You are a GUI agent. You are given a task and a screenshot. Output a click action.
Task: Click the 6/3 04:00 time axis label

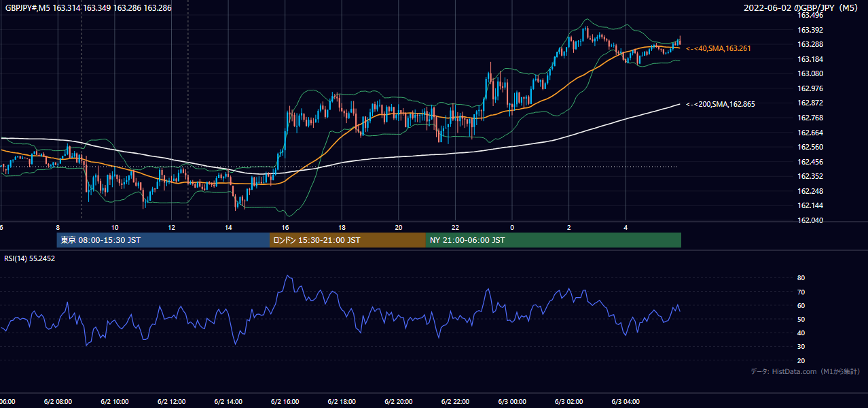click(626, 401)
